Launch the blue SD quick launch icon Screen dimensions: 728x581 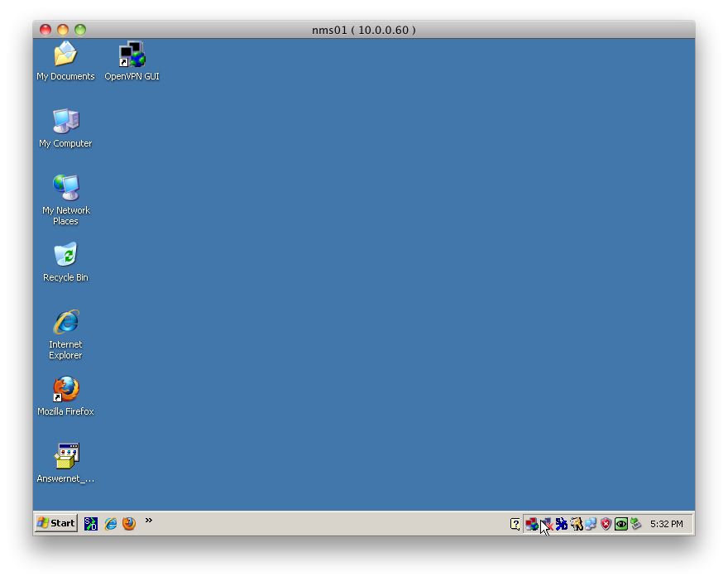(90, 523)
